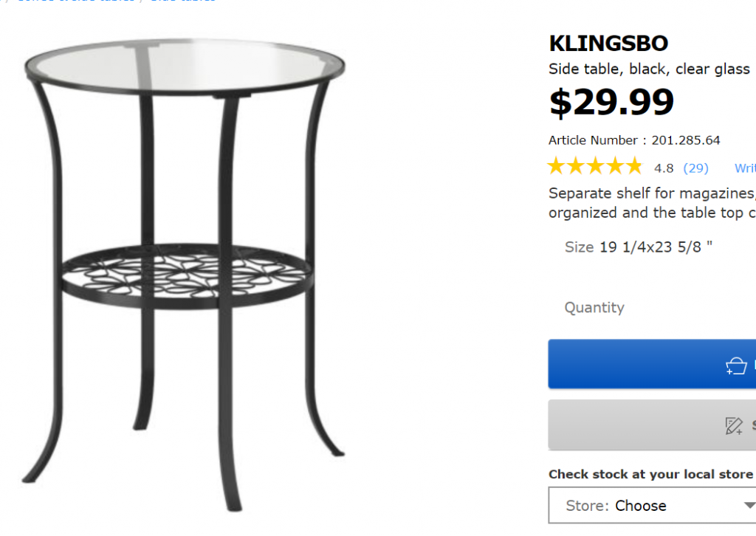
Task: Click the third yellow rating star
Action: 596,166
